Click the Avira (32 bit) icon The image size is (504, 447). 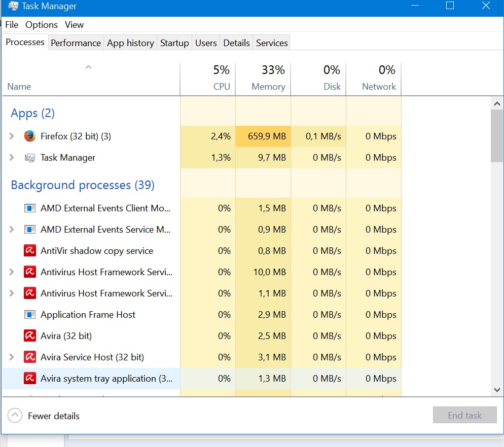click(x=30, y=336)
